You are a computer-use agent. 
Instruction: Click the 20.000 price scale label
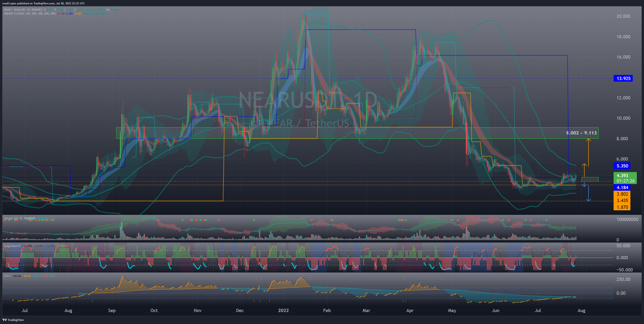[623, 16]
